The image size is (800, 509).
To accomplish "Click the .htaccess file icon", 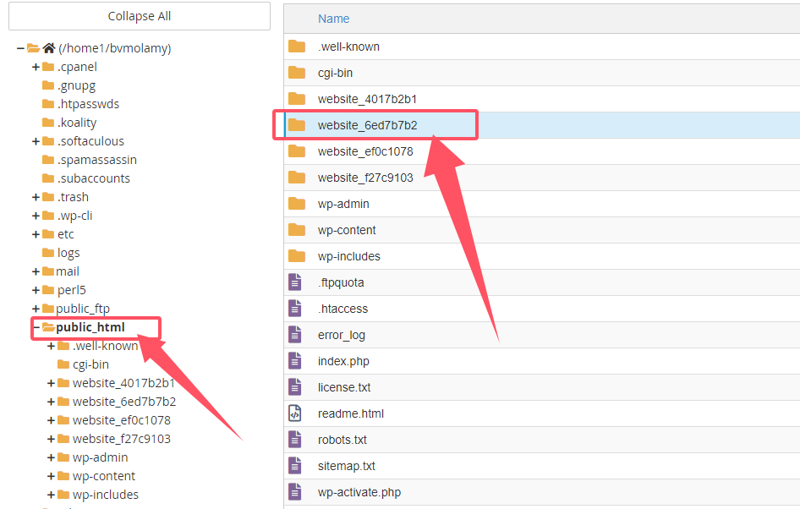I will (x=295, y=309).
